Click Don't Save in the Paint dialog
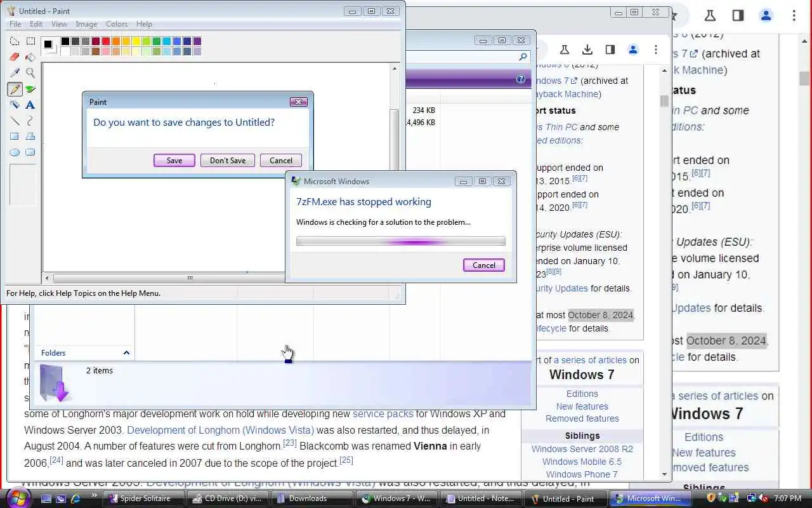The width and height of the screenshot is (812, 508). coord(228,161)
